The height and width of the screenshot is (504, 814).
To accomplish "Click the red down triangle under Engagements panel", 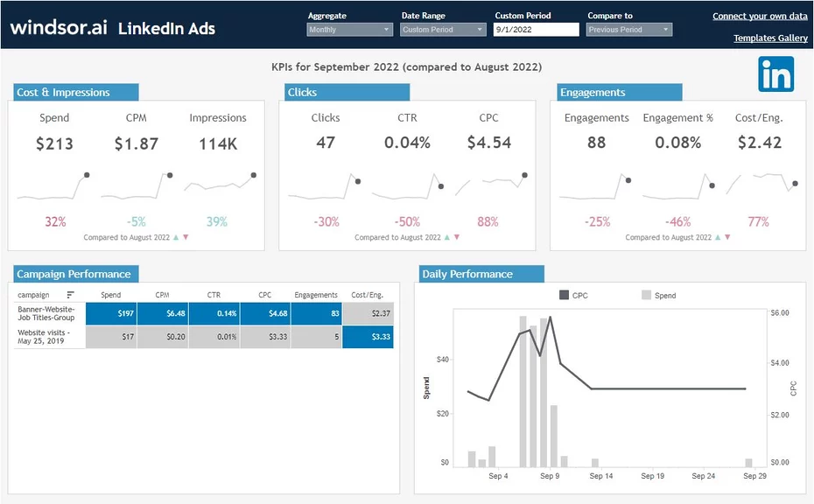I will [727, 237].
